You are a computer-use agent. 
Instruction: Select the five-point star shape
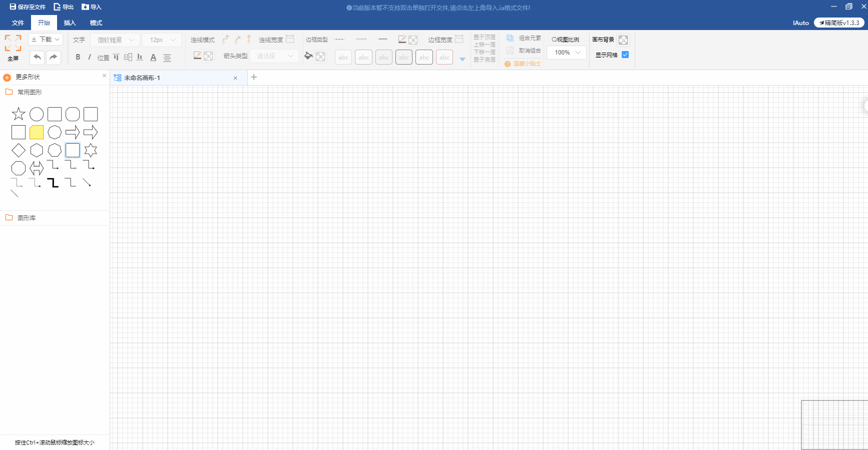[x=19, y=114]
